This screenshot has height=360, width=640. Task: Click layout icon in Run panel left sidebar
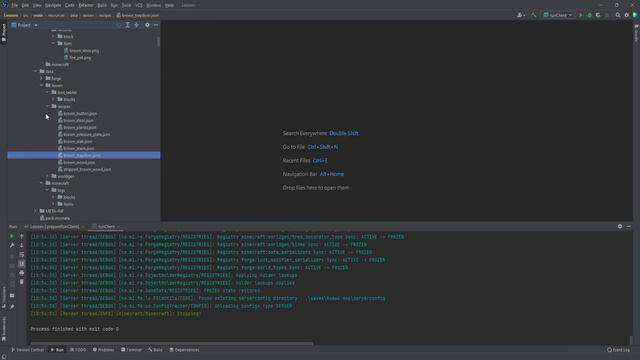12,295
